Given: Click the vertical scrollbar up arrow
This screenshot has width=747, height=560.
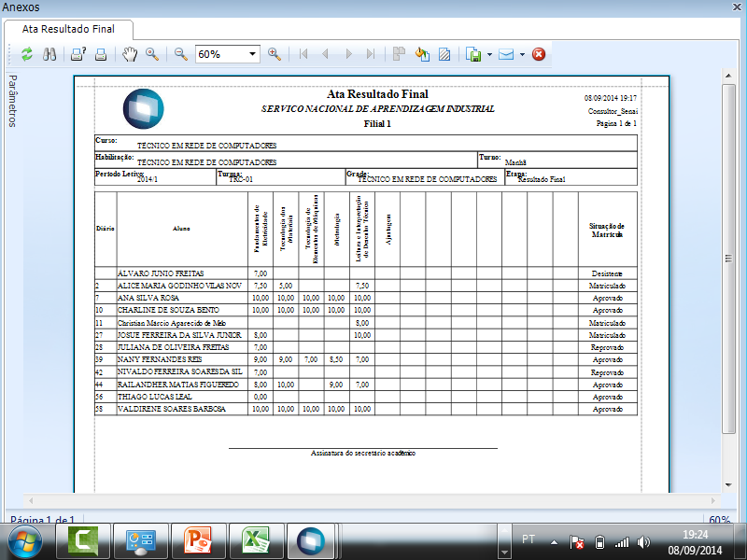Looking at the screenshot, I should click(x=728, y=76).
